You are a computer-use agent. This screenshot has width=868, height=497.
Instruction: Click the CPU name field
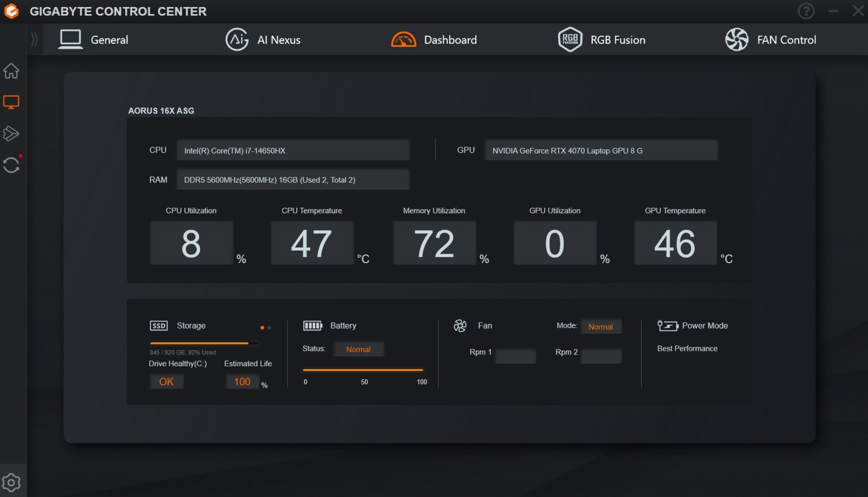[293, 150]
